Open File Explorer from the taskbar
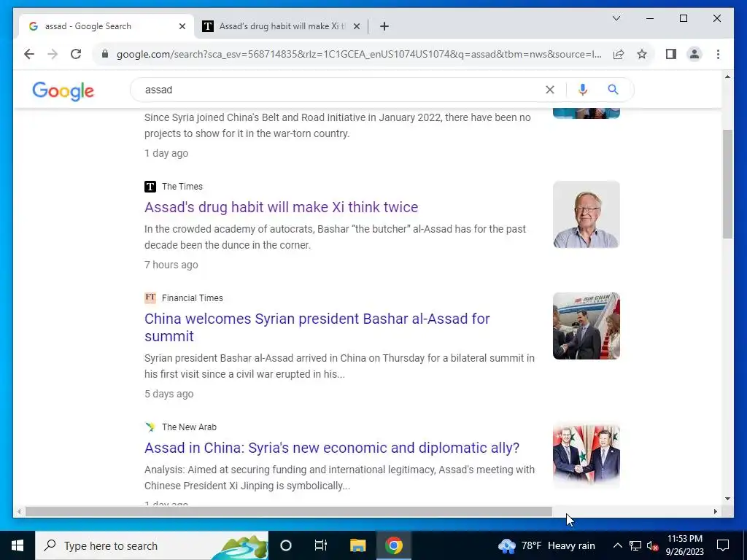Screen dimensions: 747x560 [x=357, y=545]
